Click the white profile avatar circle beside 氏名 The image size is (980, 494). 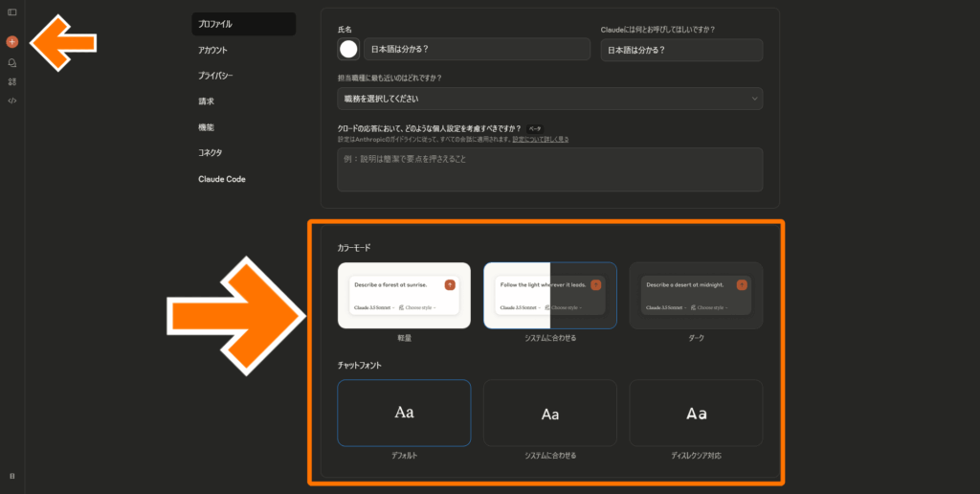tap(348, 49)
